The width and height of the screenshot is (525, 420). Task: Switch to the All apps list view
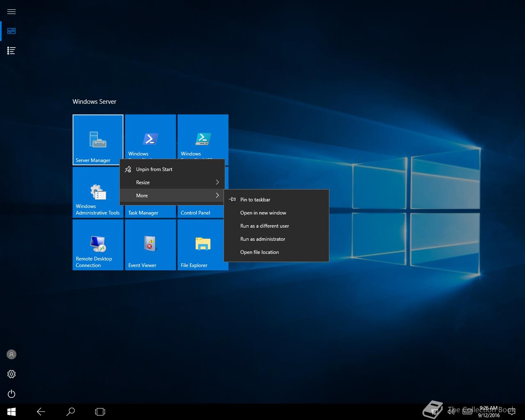(11, 51)
